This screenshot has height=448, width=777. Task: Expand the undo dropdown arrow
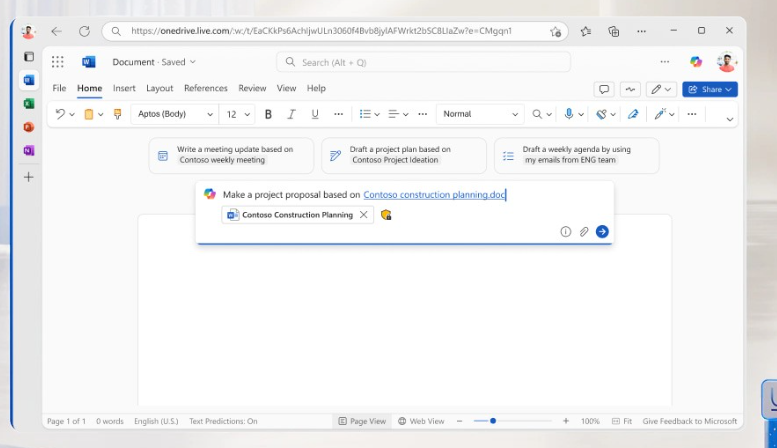click(72, 114)
